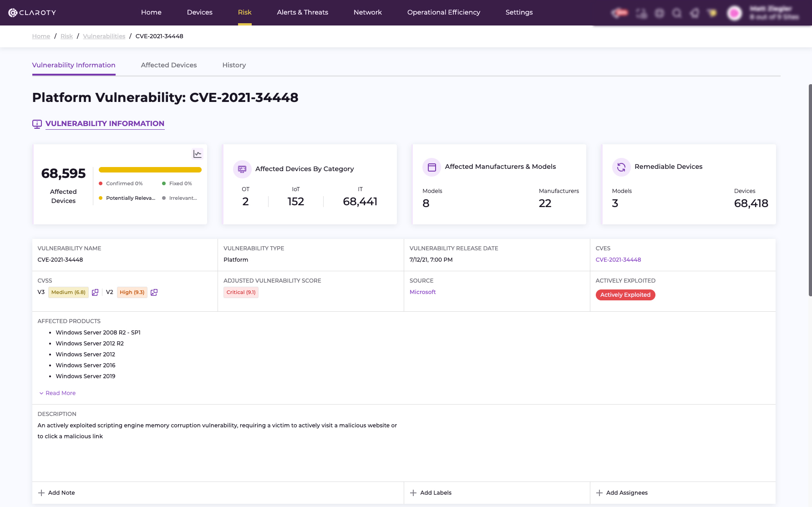Click the High (9.3) CVSS V2 badge

[x=132, y=292]
